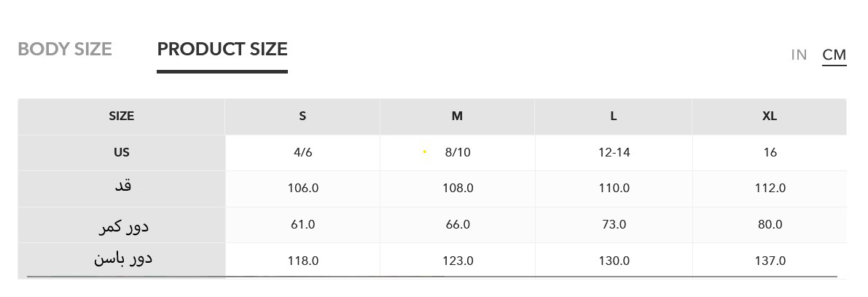Click the دور کمر row label

pos(123,226)
